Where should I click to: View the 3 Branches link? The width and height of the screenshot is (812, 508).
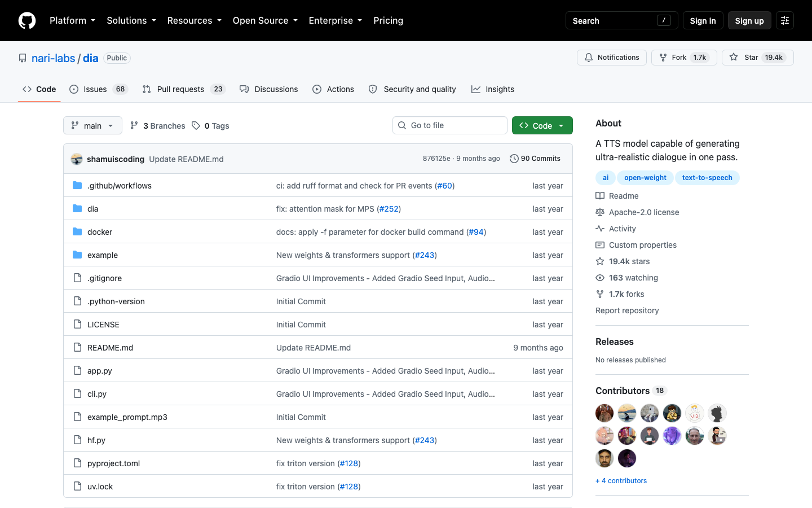tap(157, 126)
